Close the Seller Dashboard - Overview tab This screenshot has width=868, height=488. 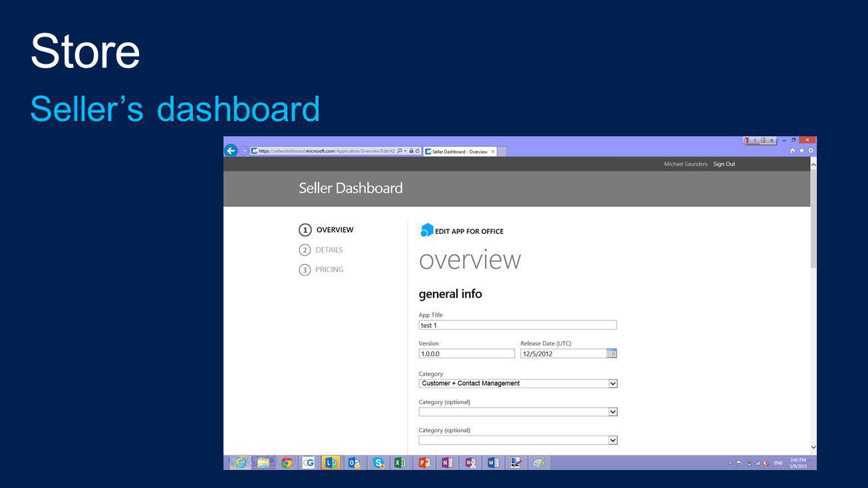click(x=493, y=152)
